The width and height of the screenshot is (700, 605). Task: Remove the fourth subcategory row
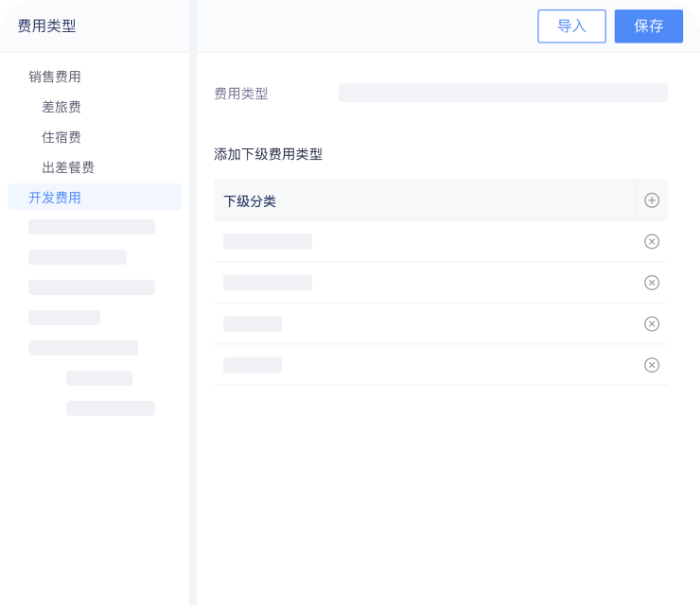coord(652,365)
